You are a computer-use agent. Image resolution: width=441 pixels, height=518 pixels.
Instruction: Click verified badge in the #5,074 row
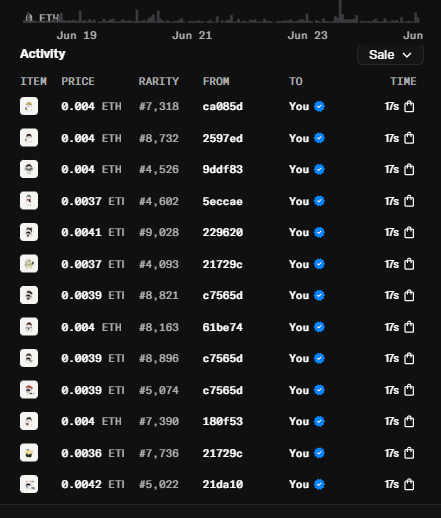[x=319, y=390]
